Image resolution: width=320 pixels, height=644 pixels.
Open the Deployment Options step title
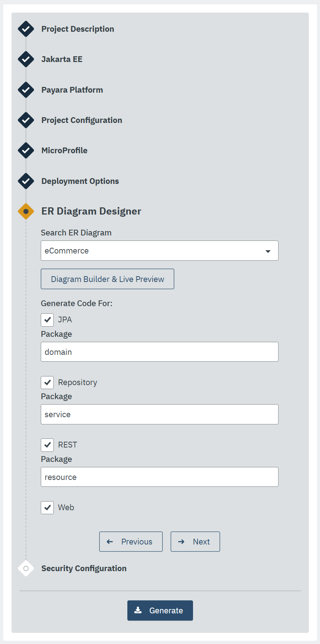[x=80, y=181]
